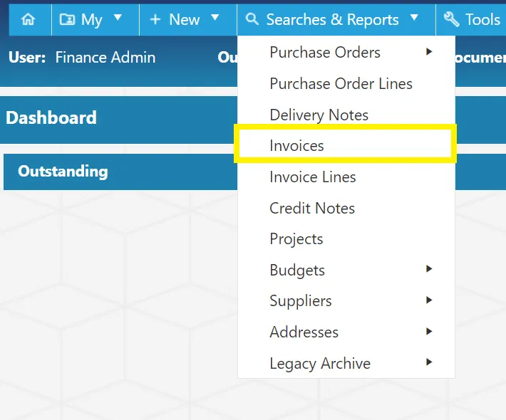Expand the Legacy Archive submenu arrow
Screen dimensions: 506x420
coord(429,362)
